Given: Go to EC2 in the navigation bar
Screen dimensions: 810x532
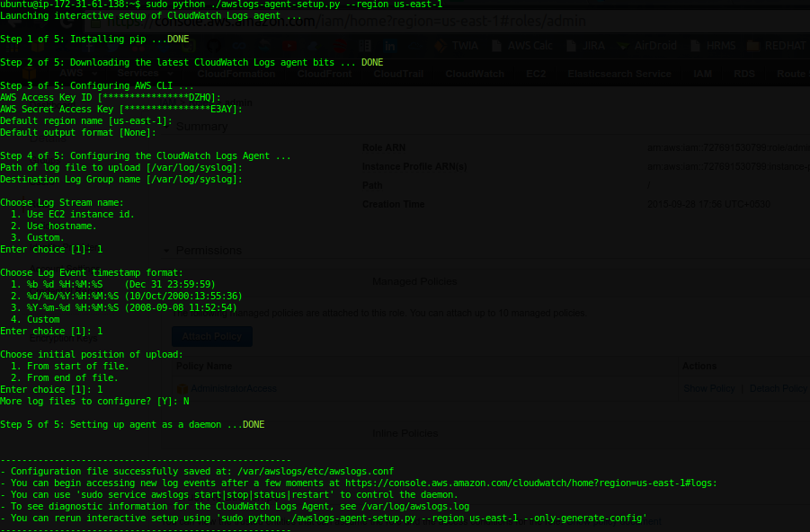Looking at the screenshot, I should (x=536, y=74).
